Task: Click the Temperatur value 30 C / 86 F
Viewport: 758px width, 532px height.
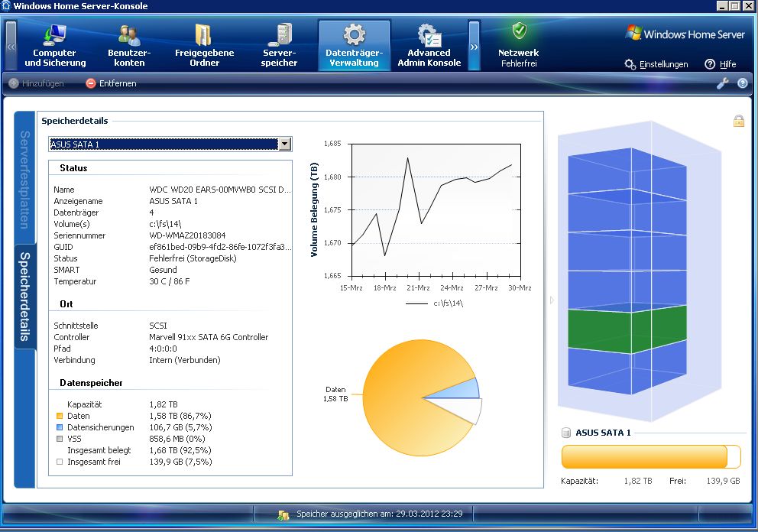Action: coord(169,281)
